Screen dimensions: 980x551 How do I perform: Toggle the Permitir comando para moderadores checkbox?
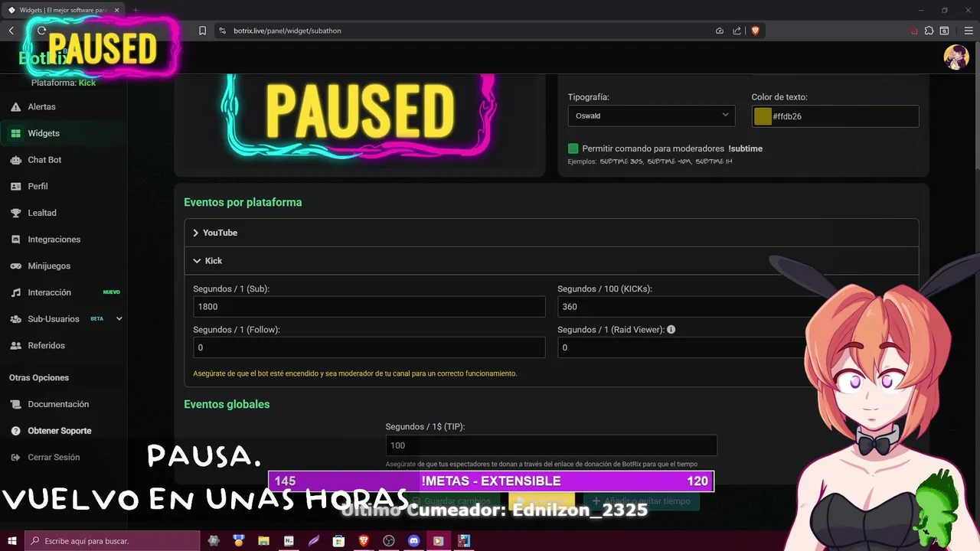pyautogui.click(x=573, y=148)
